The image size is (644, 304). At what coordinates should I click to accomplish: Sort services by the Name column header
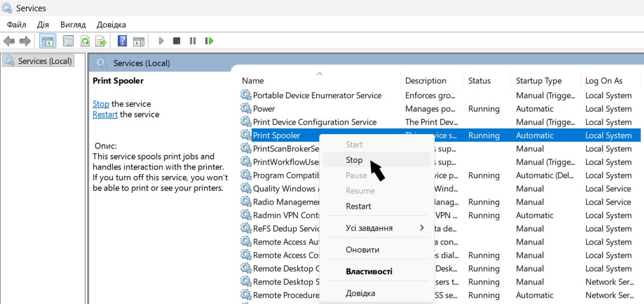point(253,81)
